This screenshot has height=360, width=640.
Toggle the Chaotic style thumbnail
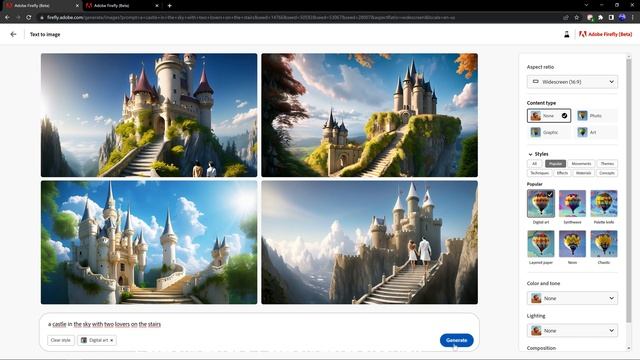click(604, 244)
